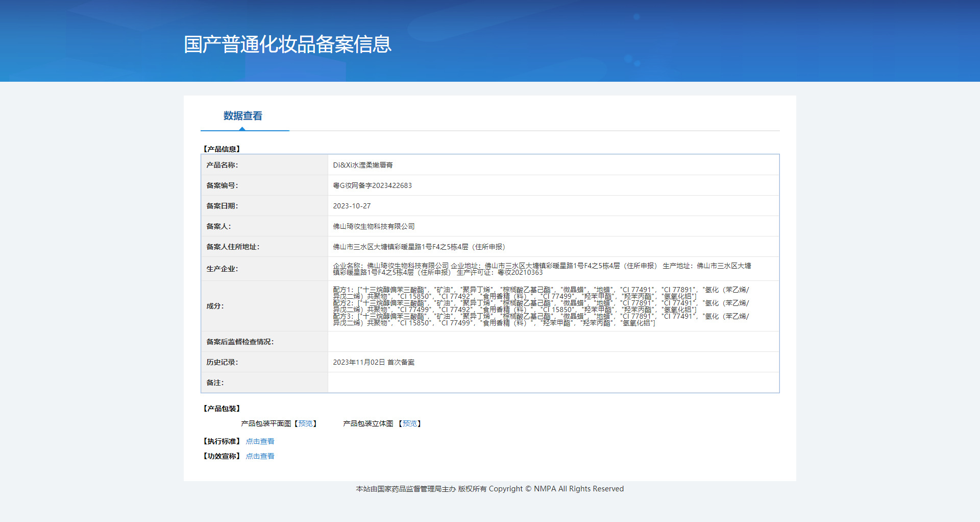
Task: Click the 【执行标准】 label
Action: [x=222, y=441]
